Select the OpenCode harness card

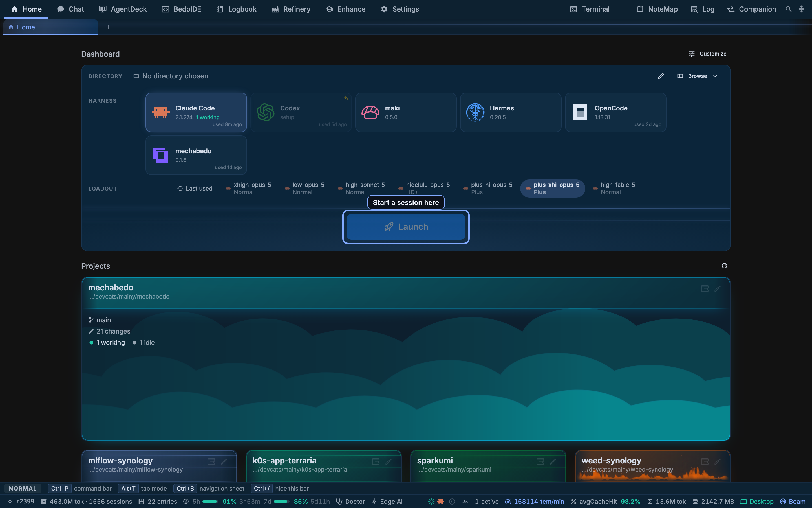615,112
